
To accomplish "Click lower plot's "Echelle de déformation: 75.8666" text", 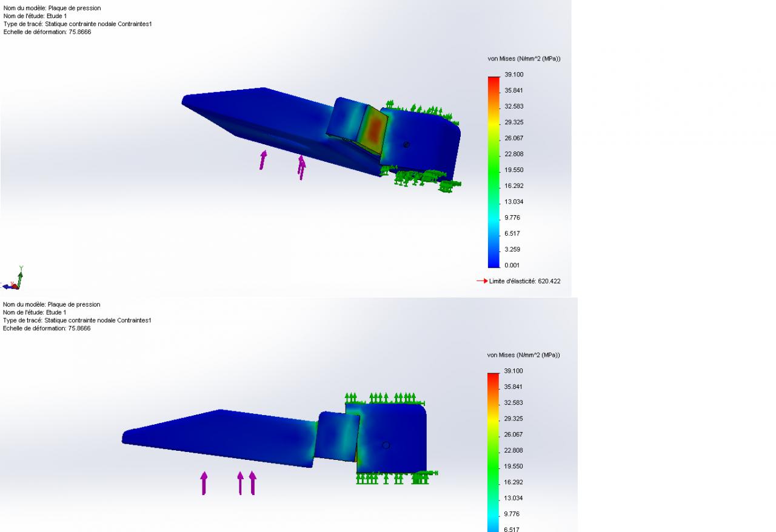I will (47, 328).
